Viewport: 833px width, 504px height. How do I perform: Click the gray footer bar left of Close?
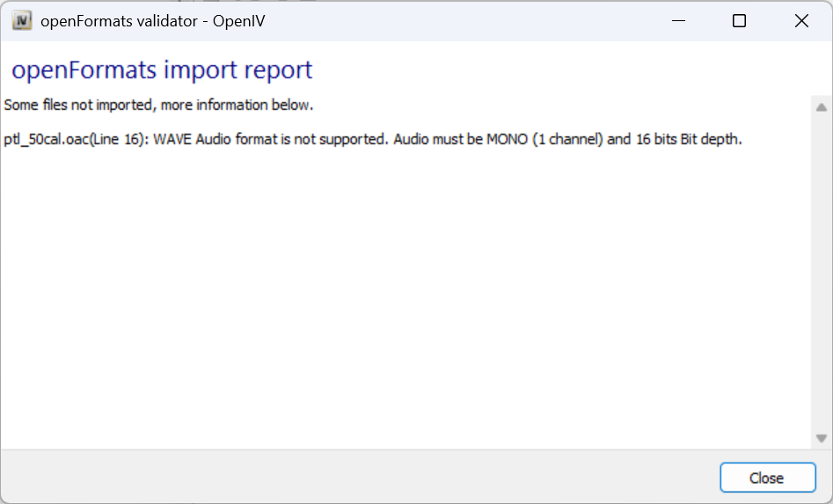point(352,477)
